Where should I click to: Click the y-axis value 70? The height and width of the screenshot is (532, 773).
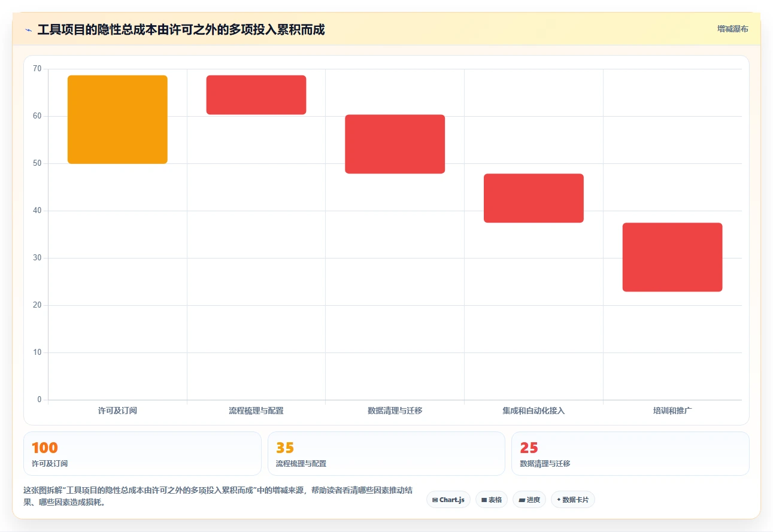[x=37, y=69]
